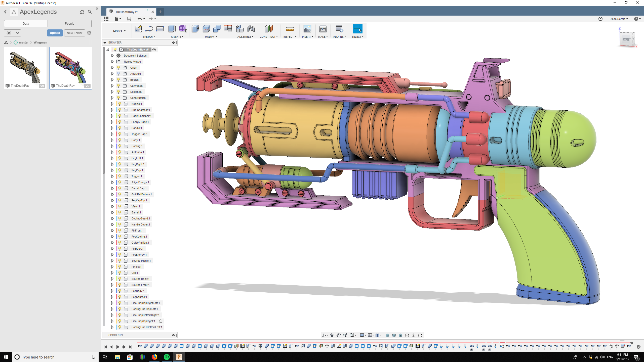Hide the Barrel:1 component
This screenshot has height=362, width=644.
coord(120,212)
